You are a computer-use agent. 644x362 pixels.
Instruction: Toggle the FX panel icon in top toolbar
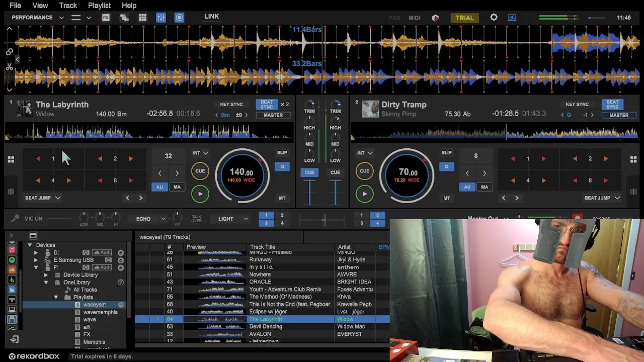pyautogui.click(x=106, y=18)
